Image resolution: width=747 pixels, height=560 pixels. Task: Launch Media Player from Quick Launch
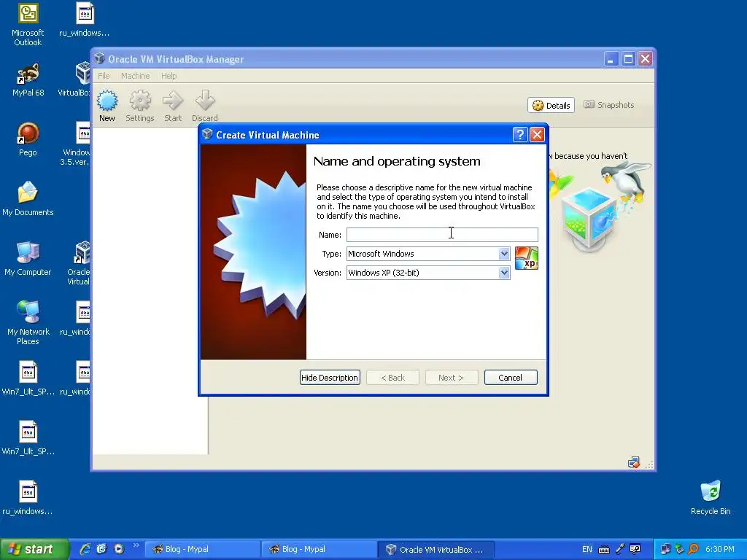(x=119, y=549)
